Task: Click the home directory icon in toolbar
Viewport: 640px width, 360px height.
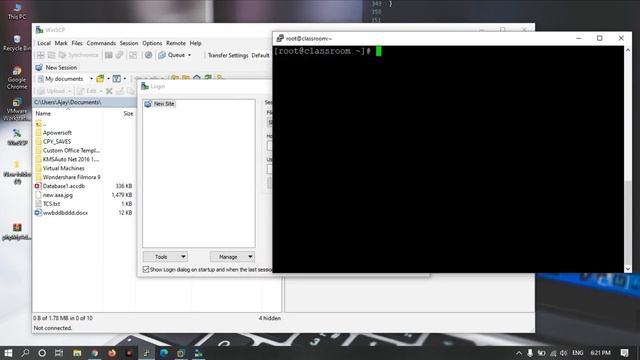Action: point(197,78)
